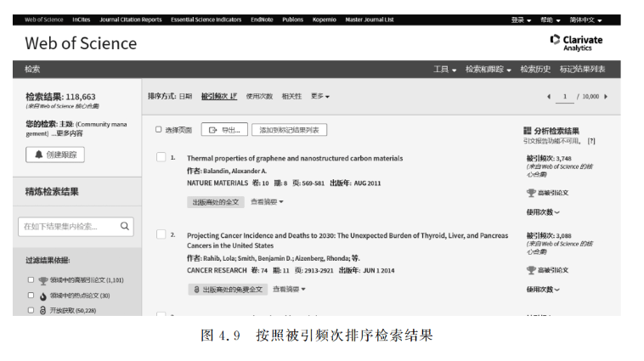Expand the 更多 sort options

click(320, 96)
